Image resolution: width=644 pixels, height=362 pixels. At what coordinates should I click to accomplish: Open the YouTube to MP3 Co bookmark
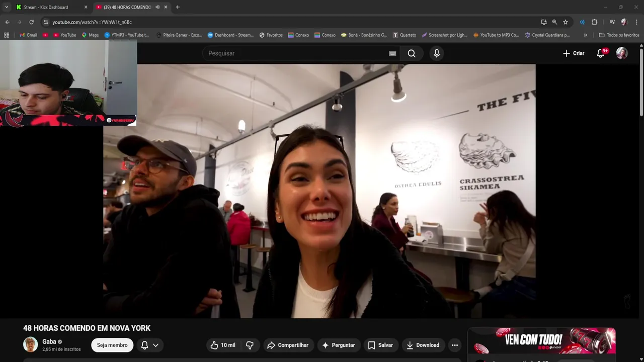point(496,35)
